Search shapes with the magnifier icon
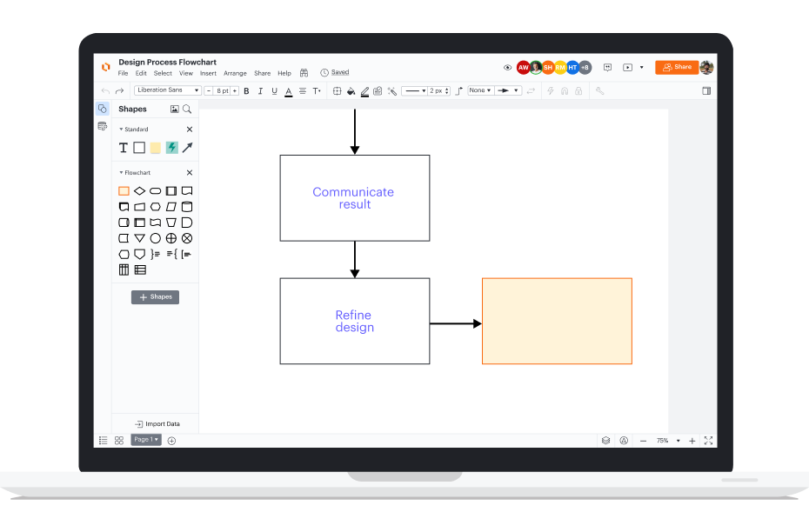 click(x=187, y=110)
